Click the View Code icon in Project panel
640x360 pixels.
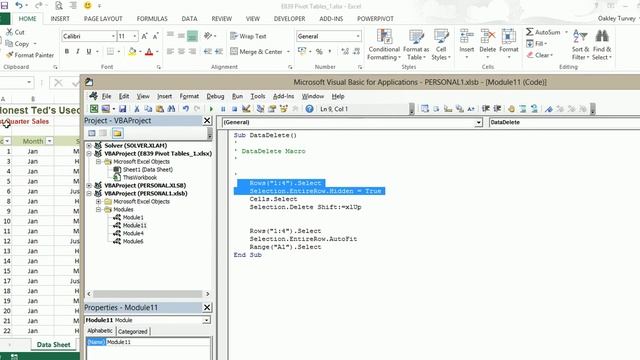92,133
